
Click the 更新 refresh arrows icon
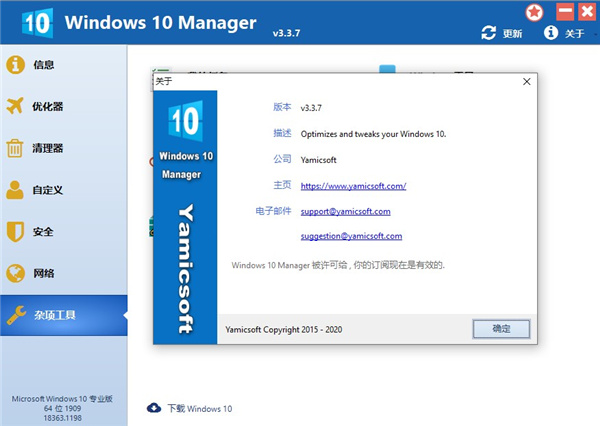coord(489,33)
